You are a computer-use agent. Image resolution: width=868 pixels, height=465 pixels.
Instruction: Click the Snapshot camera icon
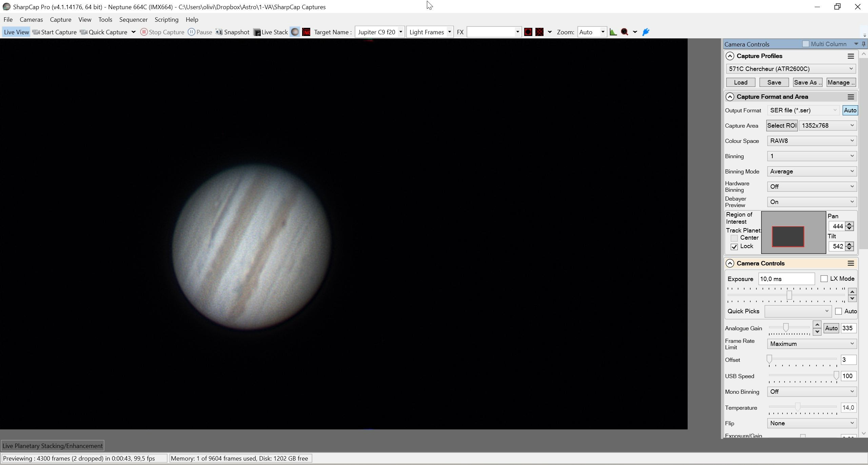219,32
